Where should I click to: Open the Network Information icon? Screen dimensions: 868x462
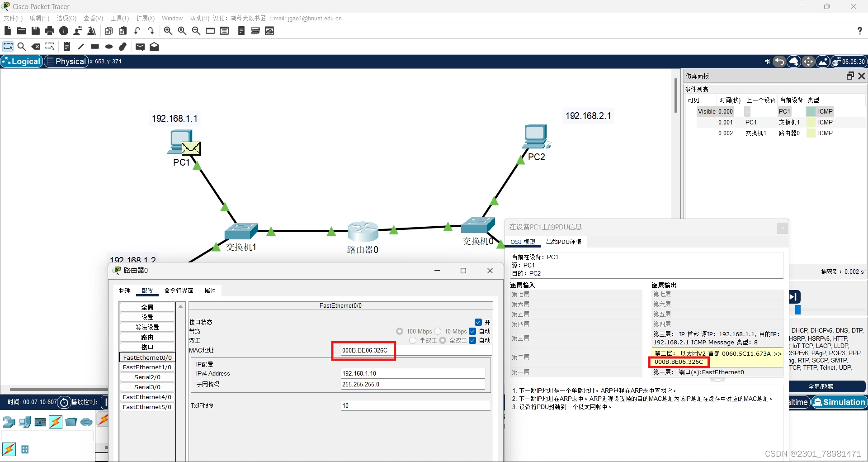[x=64, y=31]
